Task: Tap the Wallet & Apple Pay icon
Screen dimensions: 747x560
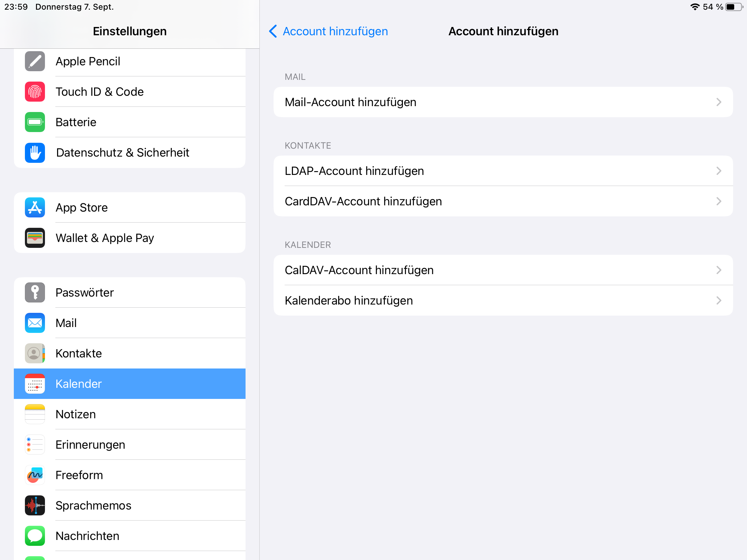Action: coord(35,238)
